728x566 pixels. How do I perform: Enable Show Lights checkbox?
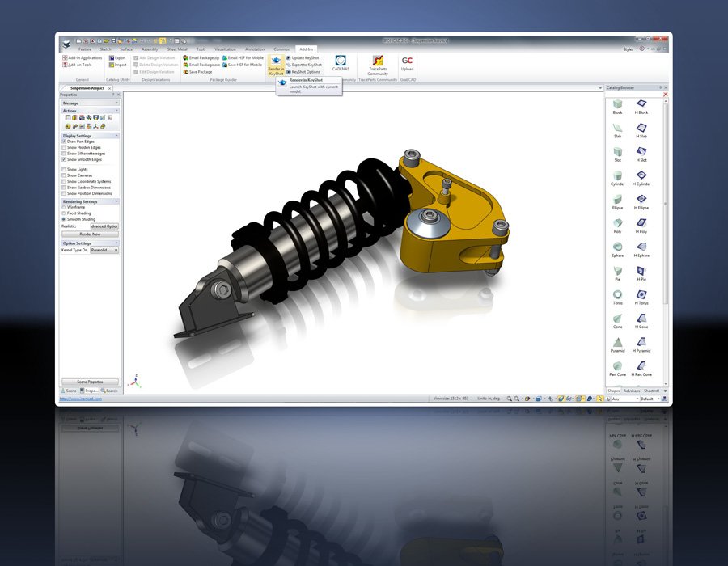point(64,169)
